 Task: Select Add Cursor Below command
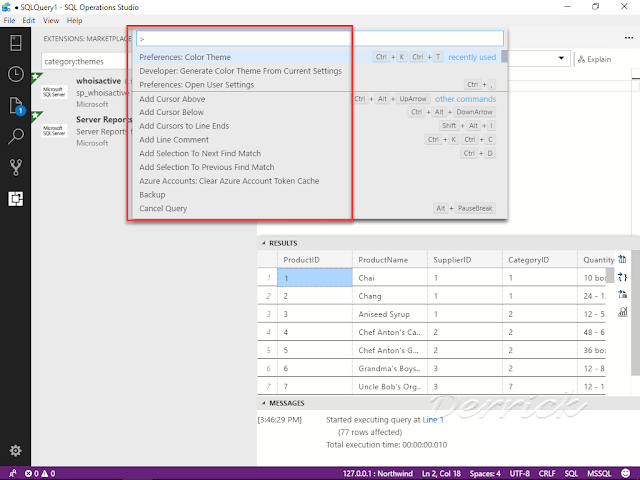pos(317,112)
